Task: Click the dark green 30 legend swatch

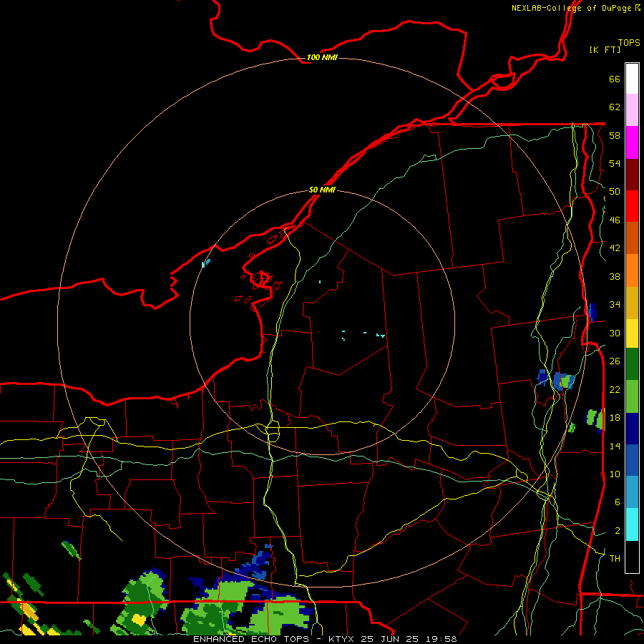Action: 632,364
